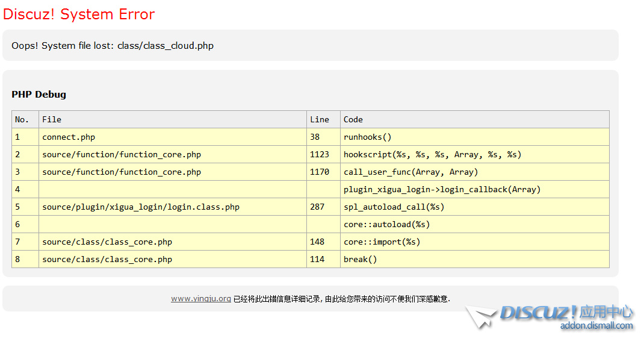
Task: Select the 'System file lost: class/class_cloud.php' message
Action: 113,46
